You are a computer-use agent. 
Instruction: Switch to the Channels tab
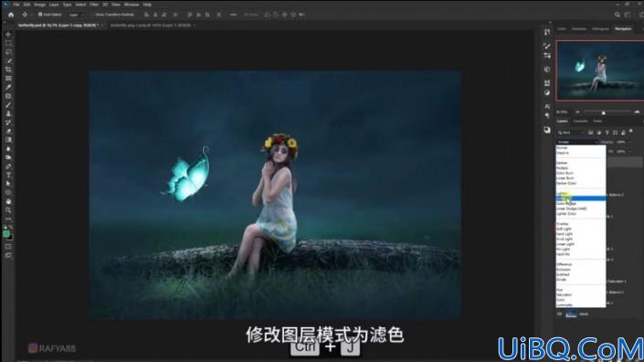pyautogui.click(x=580, y=122)
